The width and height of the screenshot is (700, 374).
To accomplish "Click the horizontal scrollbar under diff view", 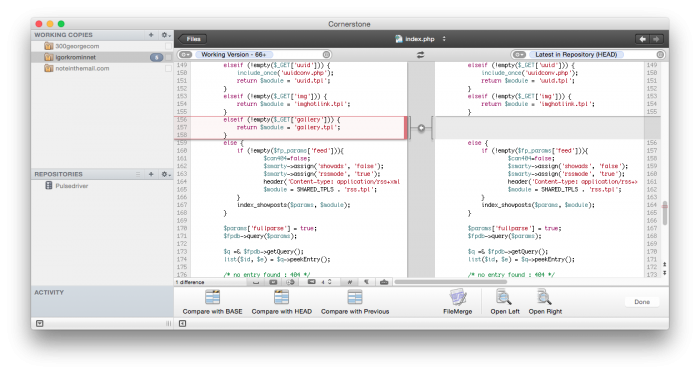I will pyautogui.click(x=451, y=282).
